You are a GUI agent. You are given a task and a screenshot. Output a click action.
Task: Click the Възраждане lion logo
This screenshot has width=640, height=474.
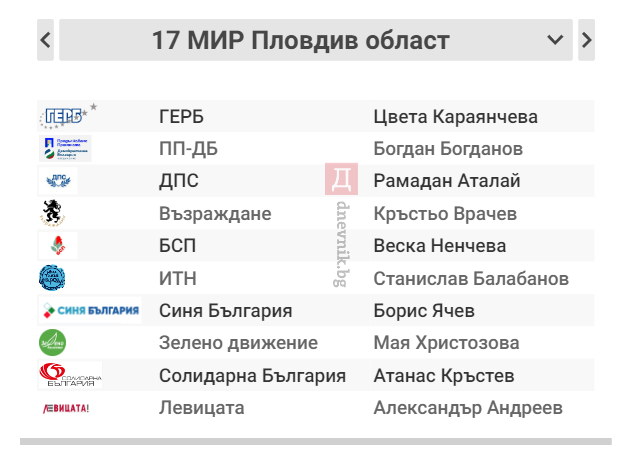tap(53, 213)
